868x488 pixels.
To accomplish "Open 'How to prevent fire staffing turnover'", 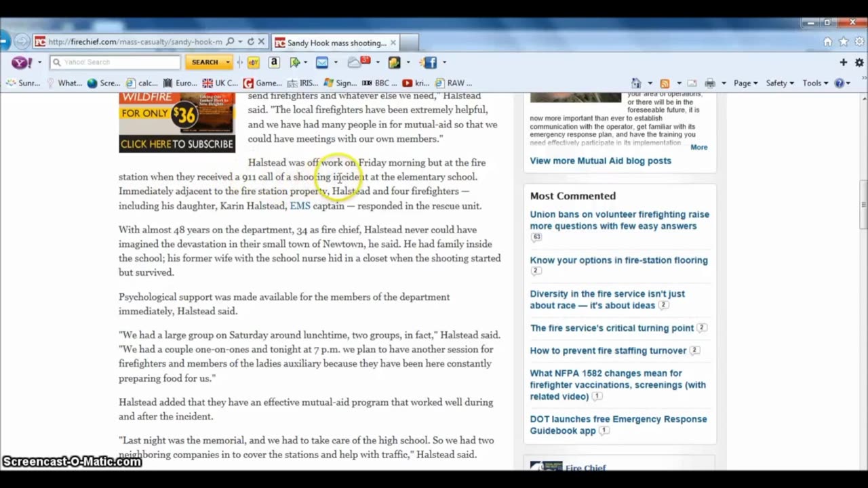I will 608,350.
